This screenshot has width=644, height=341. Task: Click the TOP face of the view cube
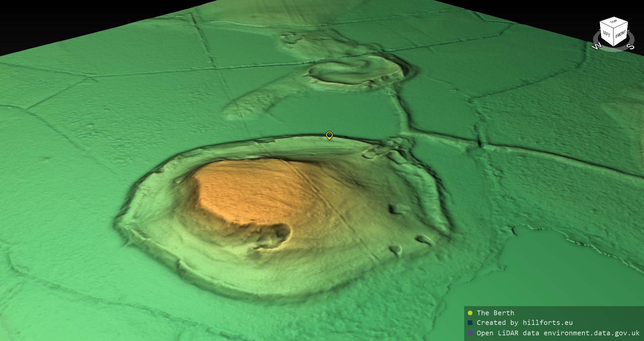pos(614,22)
